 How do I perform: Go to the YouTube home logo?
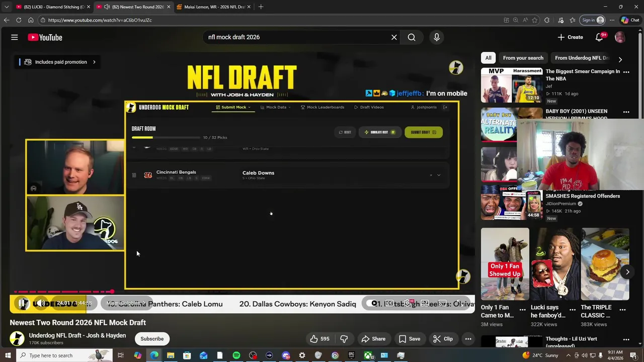[x=45, y=37]
